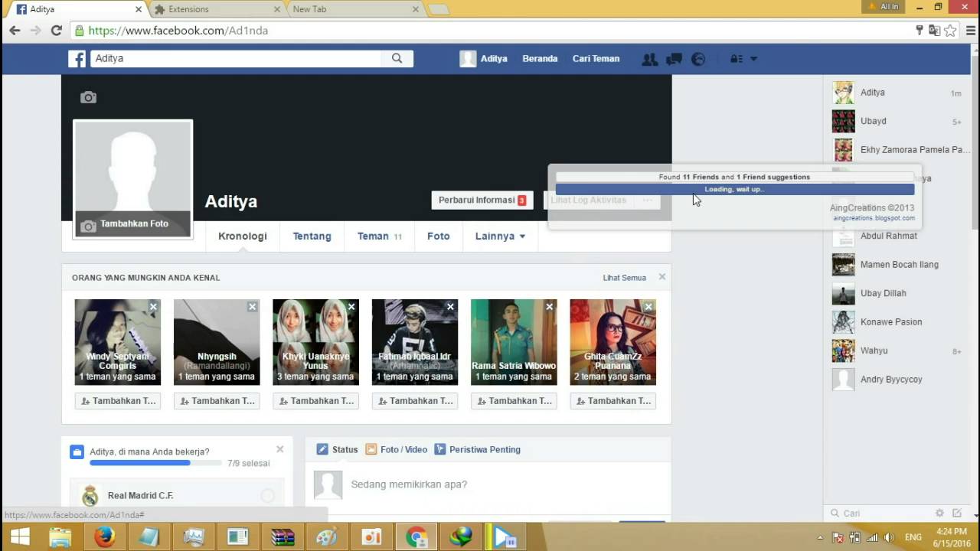The image size is (980, 551).
Task: Click Chrome's back arrow
Action: (15, 31)
